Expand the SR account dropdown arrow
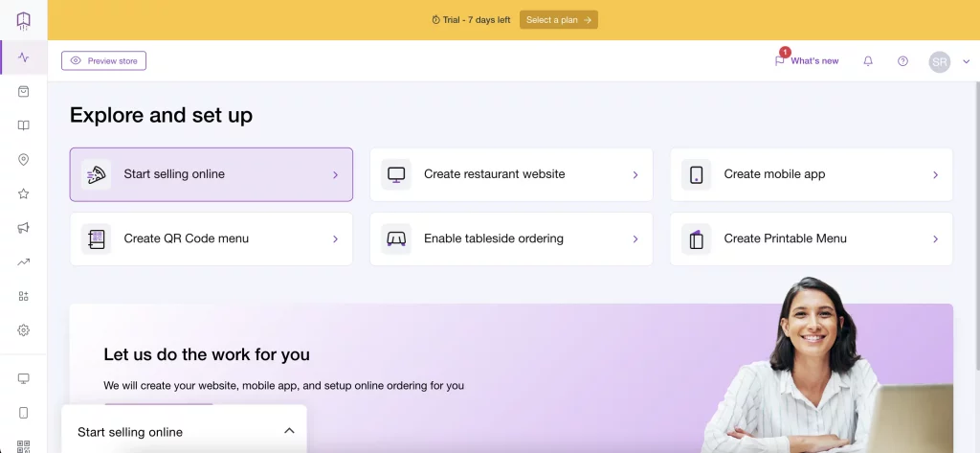 click(x=966, y=61)
